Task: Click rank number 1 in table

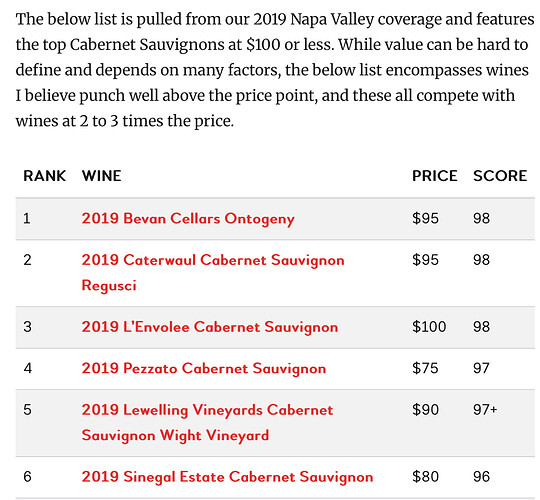Action: 27,218
